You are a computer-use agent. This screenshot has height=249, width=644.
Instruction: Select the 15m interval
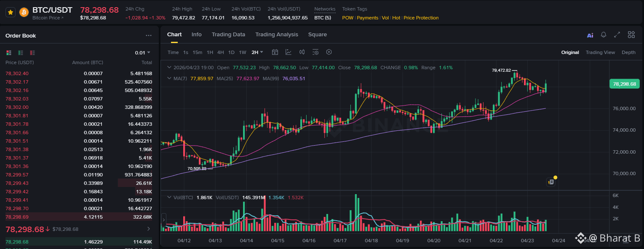(198, 52)
